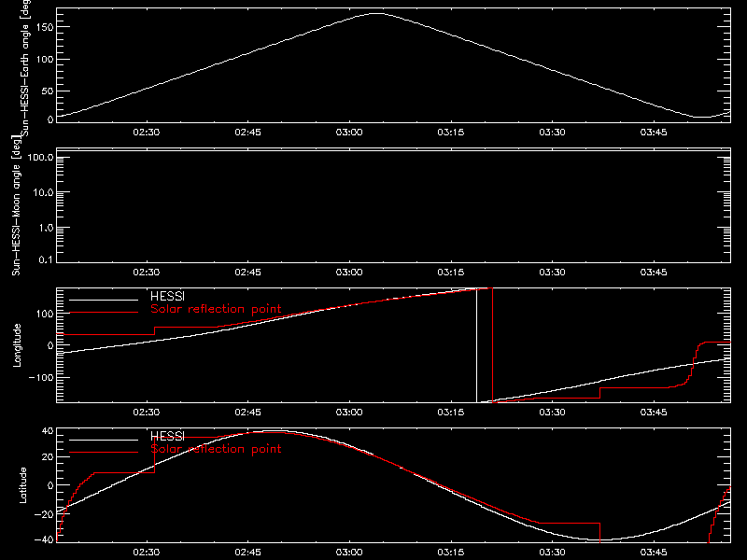Click the -20 tick on Latitude axis
This screenshot has height=560, width=747.
coord(44,514)
